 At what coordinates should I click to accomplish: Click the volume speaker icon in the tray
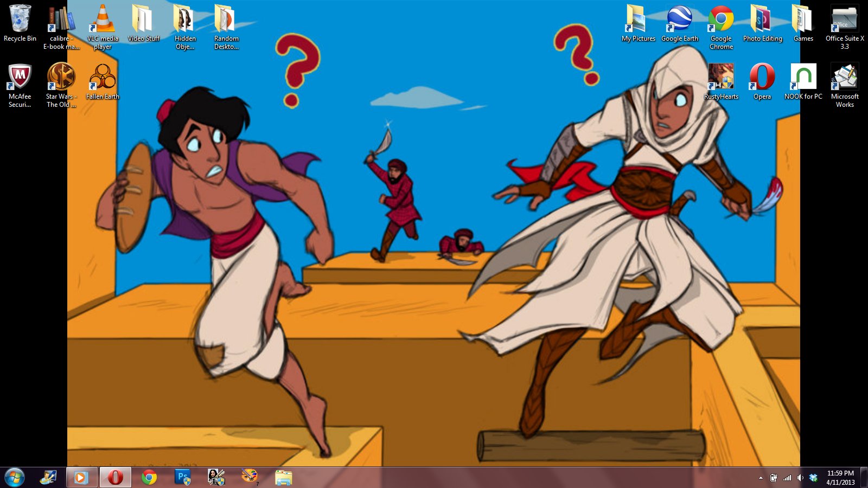[x=800, y=478]
